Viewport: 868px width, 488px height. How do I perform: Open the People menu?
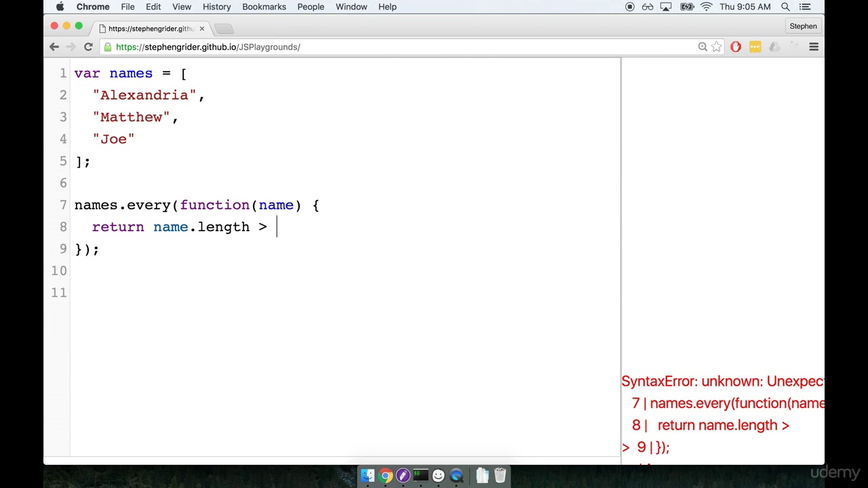[311, 7]
